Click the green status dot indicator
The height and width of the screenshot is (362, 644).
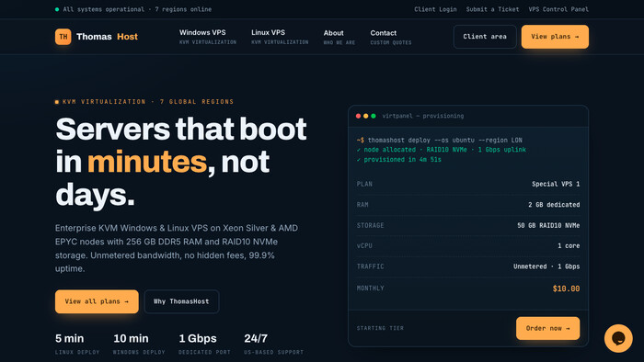[57, 9]
